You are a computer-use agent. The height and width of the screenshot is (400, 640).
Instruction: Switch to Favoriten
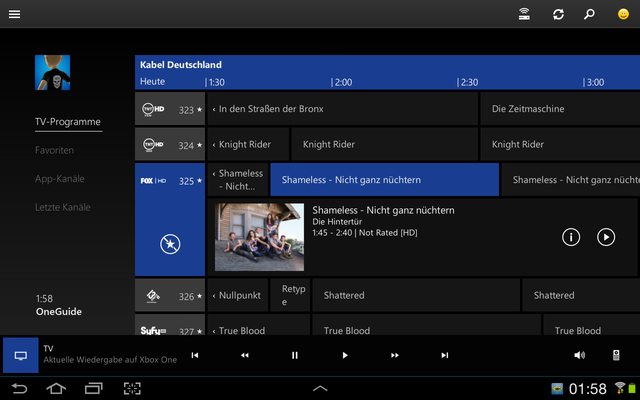(54, 150)
